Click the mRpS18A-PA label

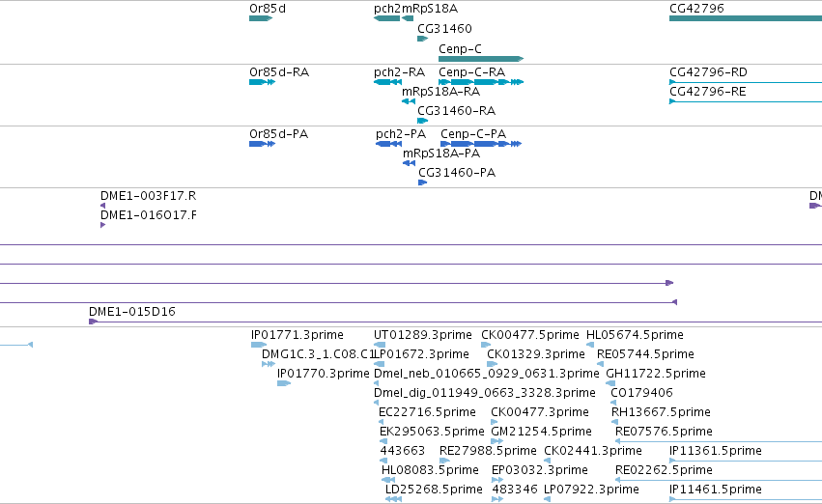(x=441, y=154)
